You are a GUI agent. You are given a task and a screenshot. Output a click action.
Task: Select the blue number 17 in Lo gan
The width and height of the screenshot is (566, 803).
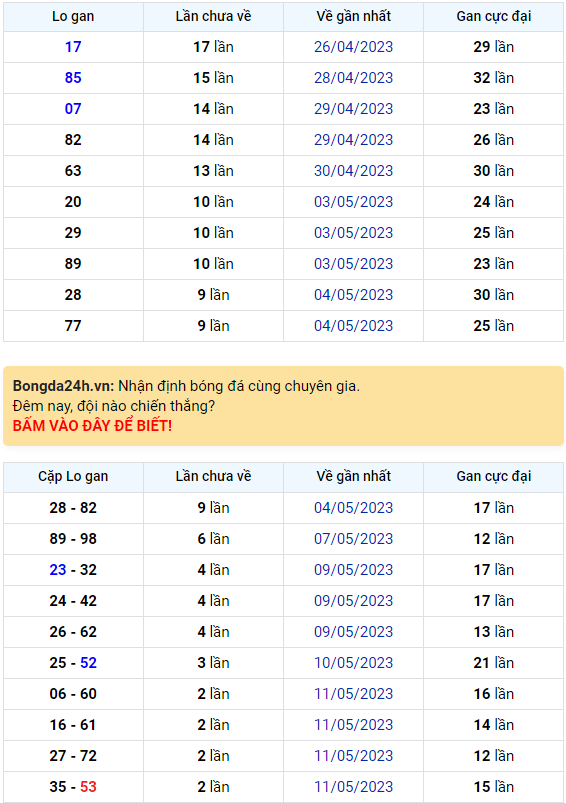coord(73,47)
